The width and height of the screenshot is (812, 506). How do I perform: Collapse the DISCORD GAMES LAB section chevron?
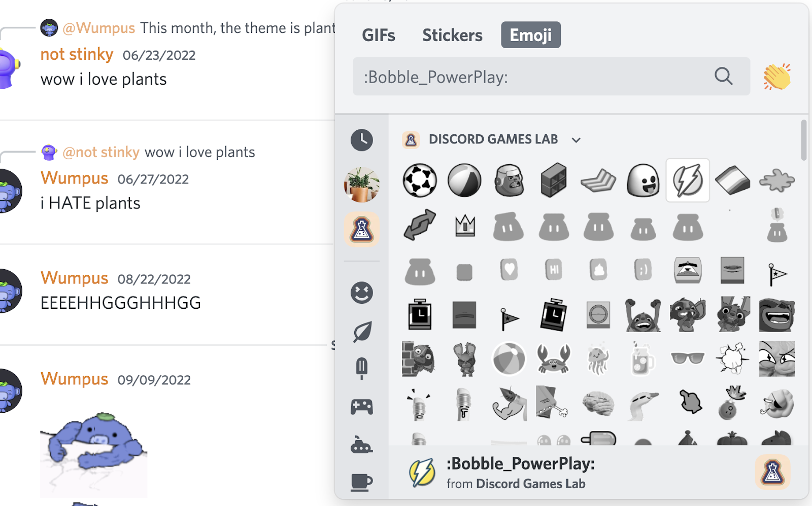(576, 140)
